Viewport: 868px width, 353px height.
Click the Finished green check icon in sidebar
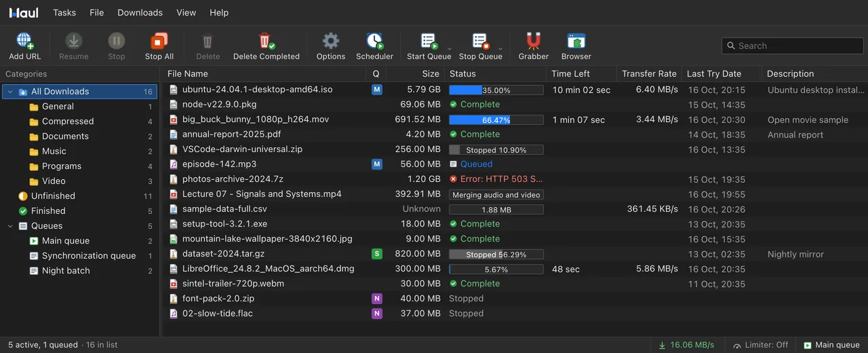click(23, 211)
